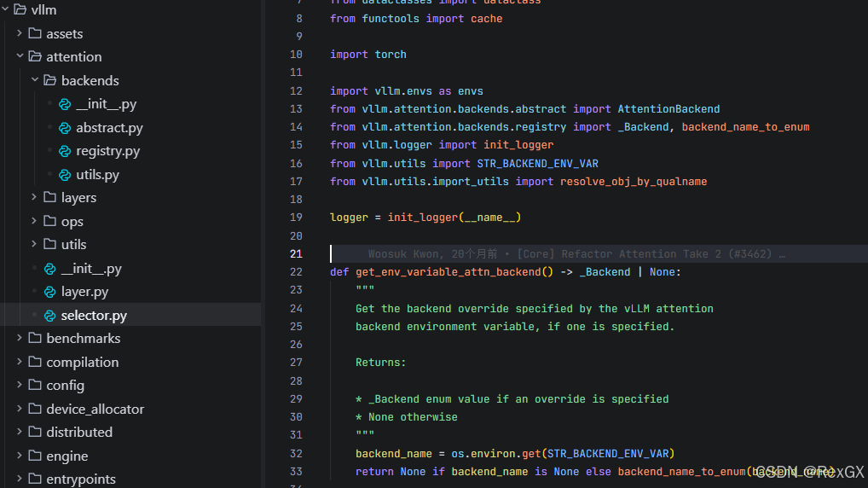Viewport: 868px width, 488px height.
Task: Expand the engine folder chevron
Action: (x=20, y=456)
